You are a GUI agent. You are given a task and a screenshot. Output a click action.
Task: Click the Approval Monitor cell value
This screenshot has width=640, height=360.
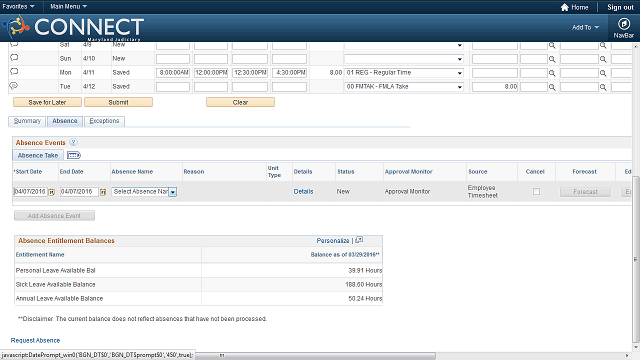[407, 191]
